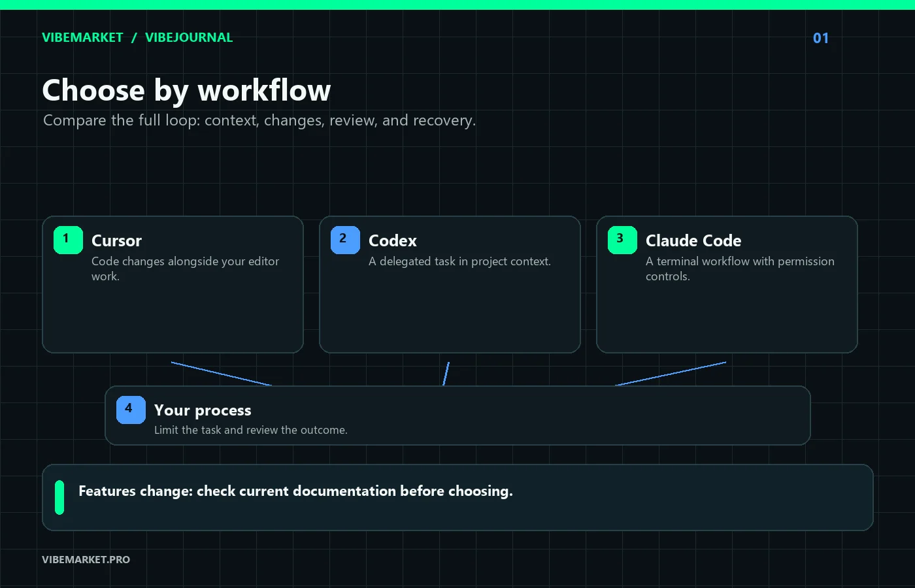The image size is (915, 588).
Task: Select the "Your process" title
Action: click(x=203, y=410)
